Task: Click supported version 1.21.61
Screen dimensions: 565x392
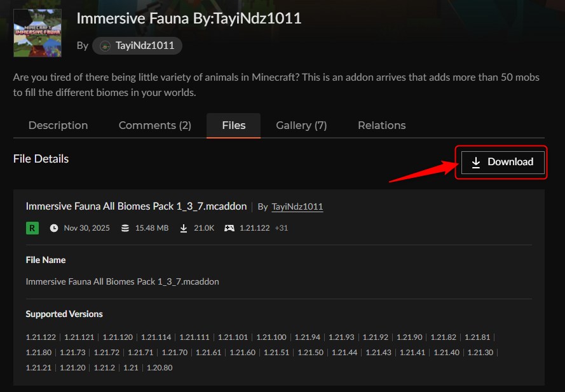Action: click(x=208, y=353)
